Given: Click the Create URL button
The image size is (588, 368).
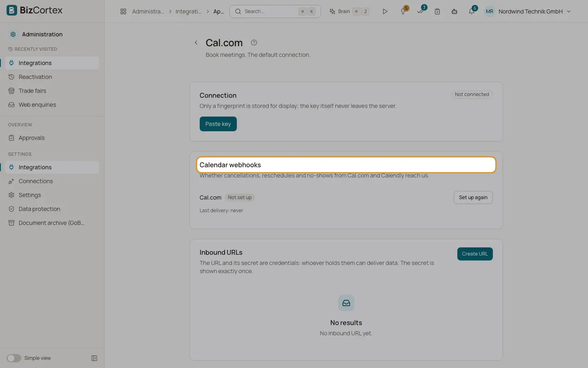Looking at the screenshot, I should click(x=475, y=254).
